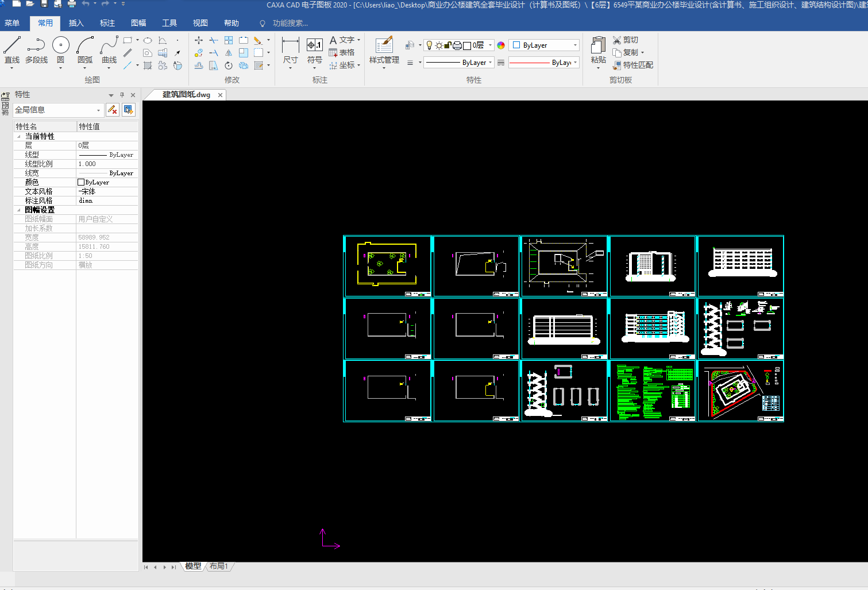Open the 菜单 menu
868x590 pixels.
(12, 23)
